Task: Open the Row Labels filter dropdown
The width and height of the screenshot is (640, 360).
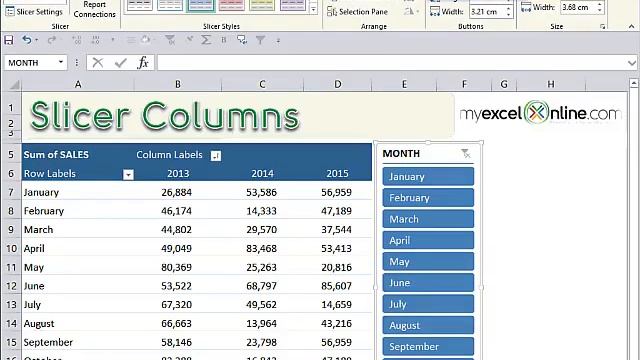Action: 128,175
